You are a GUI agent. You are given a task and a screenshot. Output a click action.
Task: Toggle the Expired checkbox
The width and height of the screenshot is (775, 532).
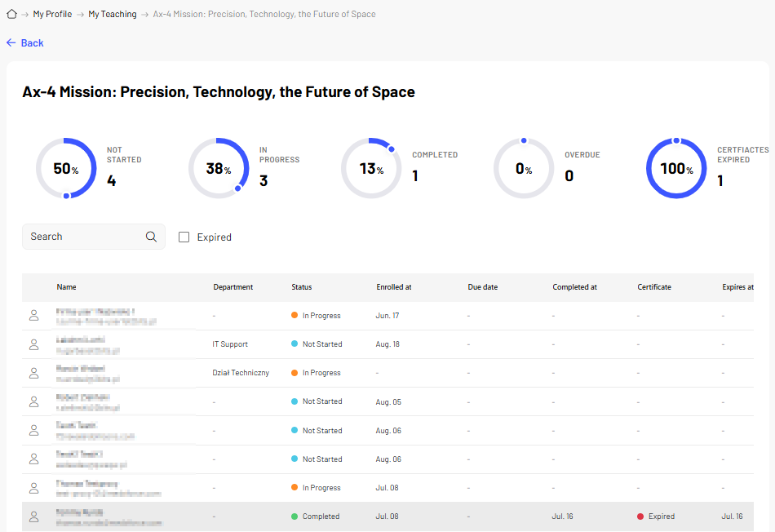click(184, 237)
